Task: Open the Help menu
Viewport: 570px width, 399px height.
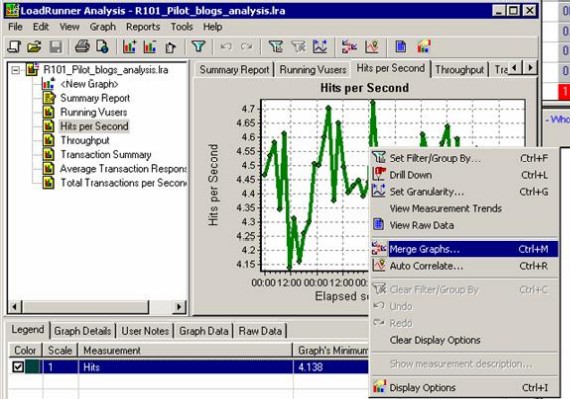Action: (212, 27)
